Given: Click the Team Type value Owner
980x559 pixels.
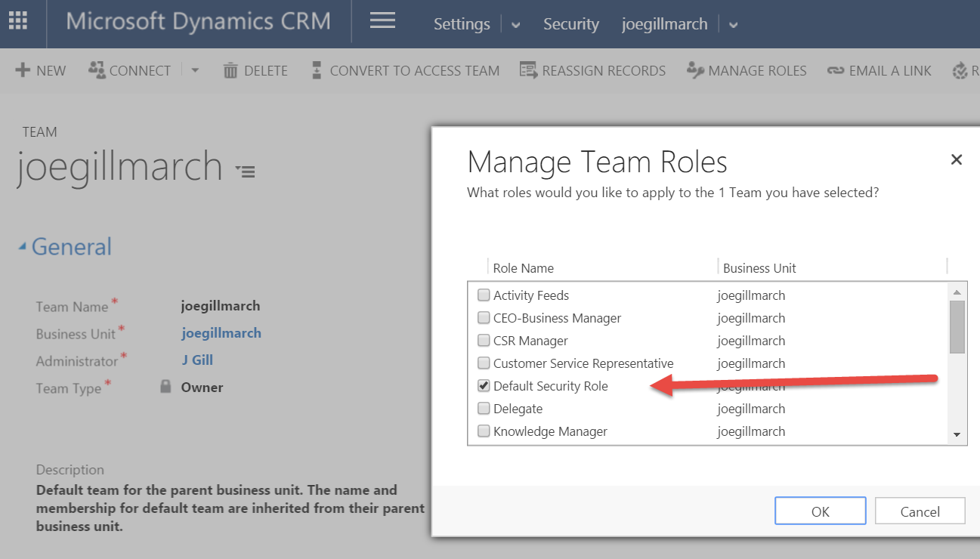Looking at the screenshot, I should click(x=202, y=388).
